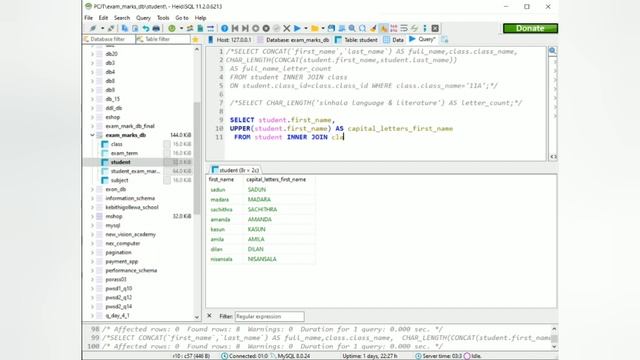Open dropdown arrow next to Run icon
The height and width of the screenshot is (360, 640).
tap(306, 28)
